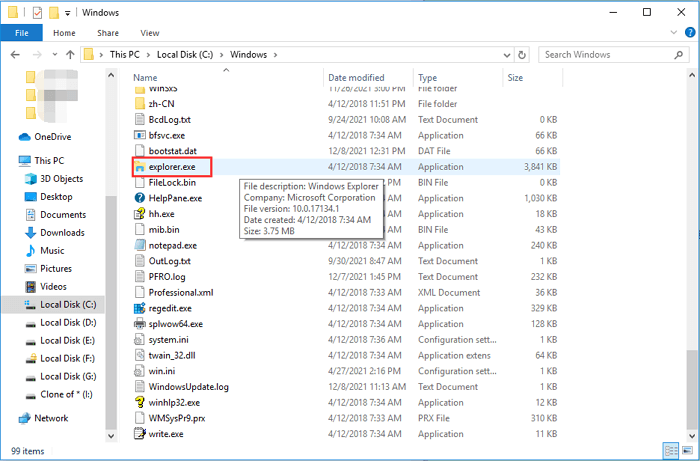This screenshot has width=700, height=461.
Task: Click the winhlp32.exe icon
Action: pyautogui.click(x=140, y=403)
